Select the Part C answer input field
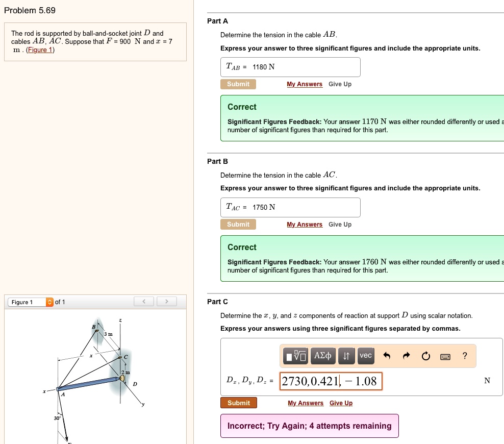 pos(331,381)
